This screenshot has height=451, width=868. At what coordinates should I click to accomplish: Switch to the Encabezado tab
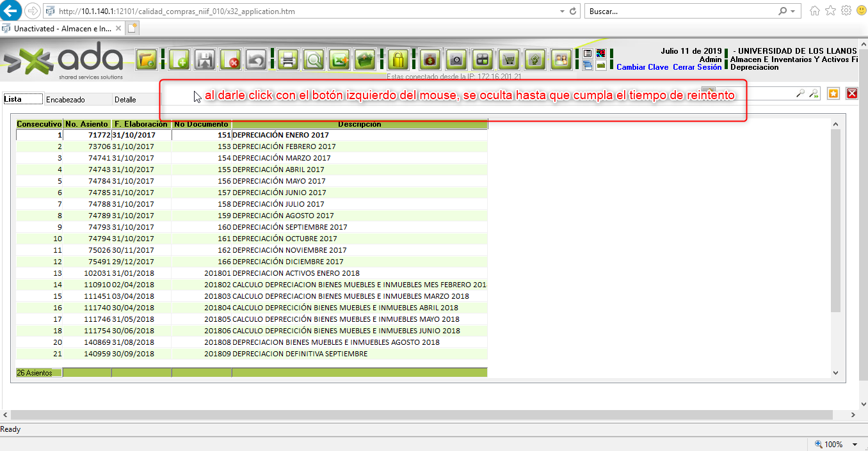[65, 100]
